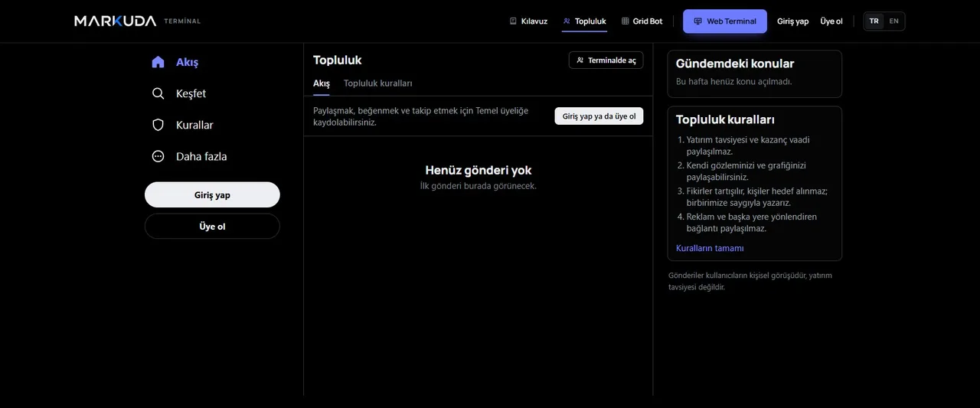980x408 pixels.
Task: Launch the Web Terminal button
Action: pyautogui.click(x=725, y=21)
